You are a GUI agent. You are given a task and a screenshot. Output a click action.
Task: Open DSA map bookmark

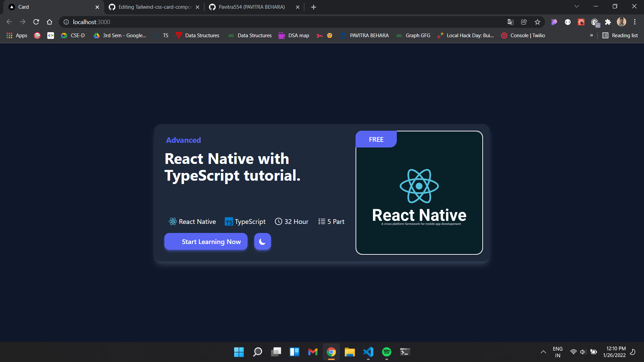(x=294, y=36)
